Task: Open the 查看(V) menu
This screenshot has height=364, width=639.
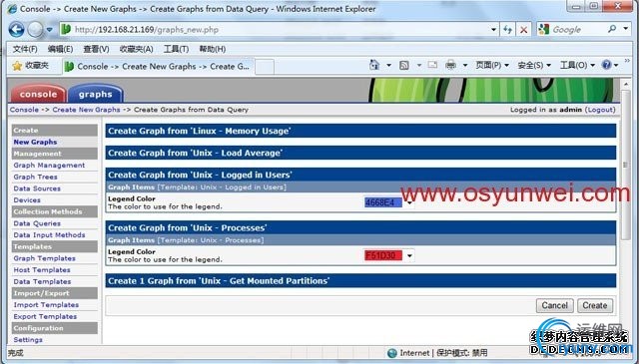Action: tap(96, 49)
